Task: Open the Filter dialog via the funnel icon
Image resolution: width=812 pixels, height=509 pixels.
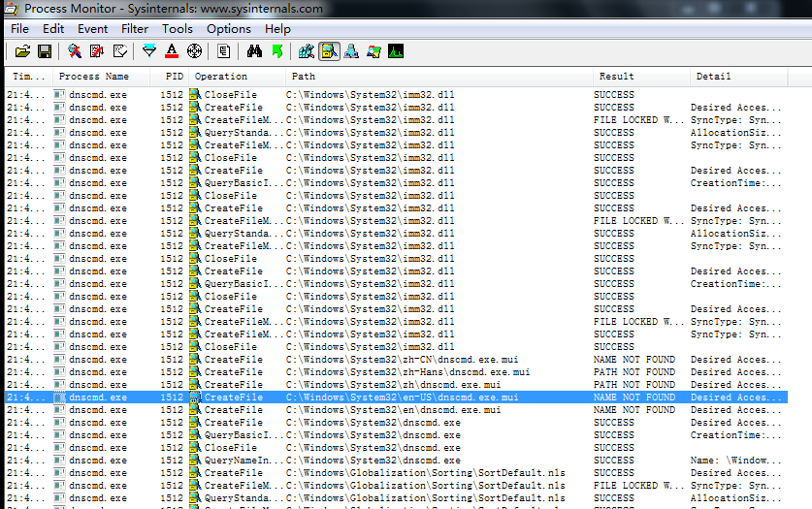Action: click(x=149, y=51)
